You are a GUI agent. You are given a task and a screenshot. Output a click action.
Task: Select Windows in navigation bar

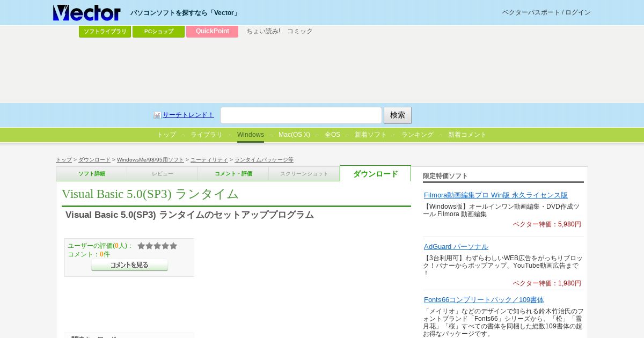tap(251, 135)
